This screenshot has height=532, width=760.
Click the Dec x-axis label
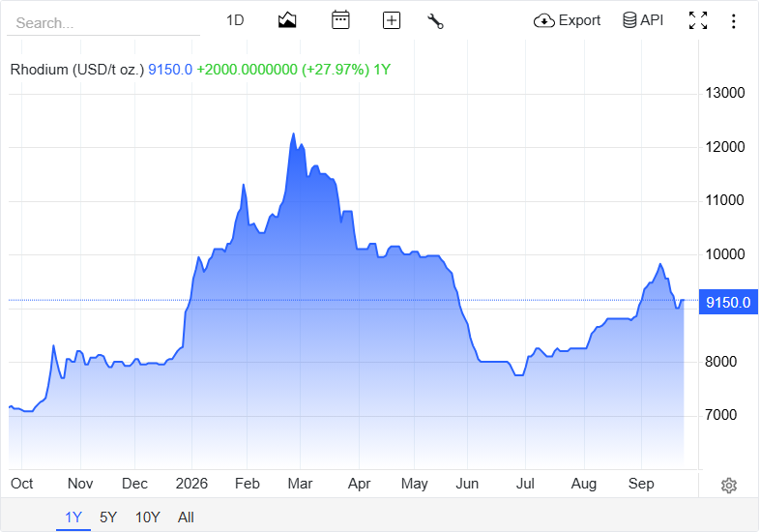pos(134,484)
